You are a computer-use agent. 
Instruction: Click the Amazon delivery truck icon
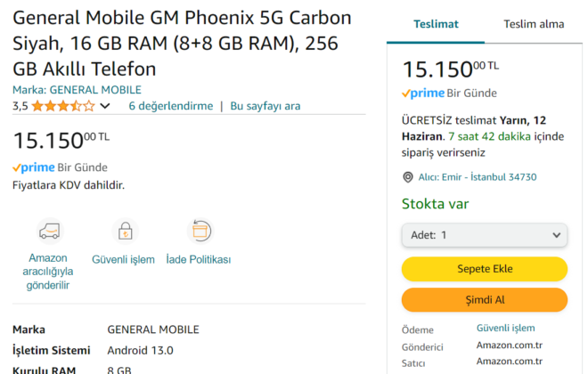(48, 232)
